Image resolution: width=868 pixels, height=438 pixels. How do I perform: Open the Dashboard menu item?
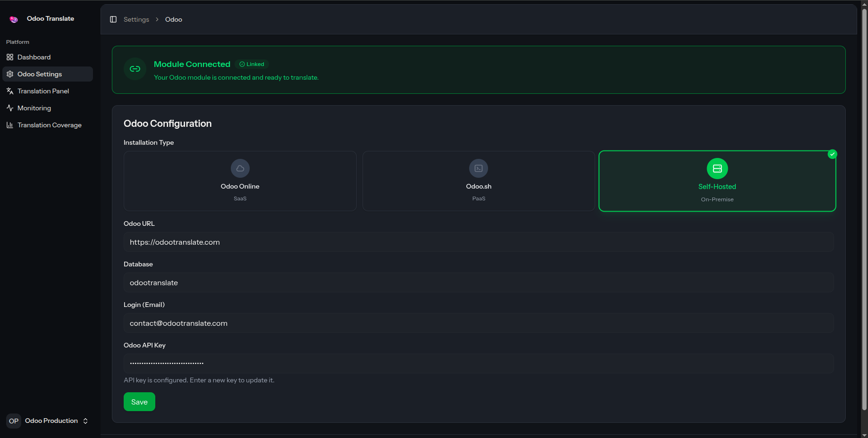click(x=48, y=57)
